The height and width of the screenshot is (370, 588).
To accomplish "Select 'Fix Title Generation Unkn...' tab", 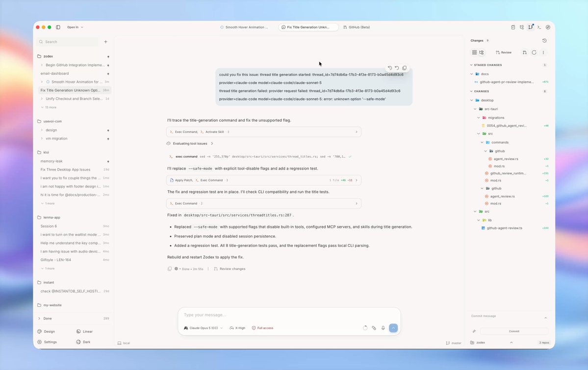I will (308, 27).
